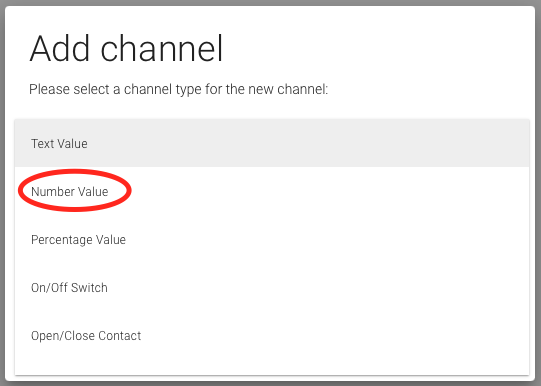The height and width of the screenshot is (386, 541).
Task: Create a switch channel via On/Off Switch
Action: [272, 287]
